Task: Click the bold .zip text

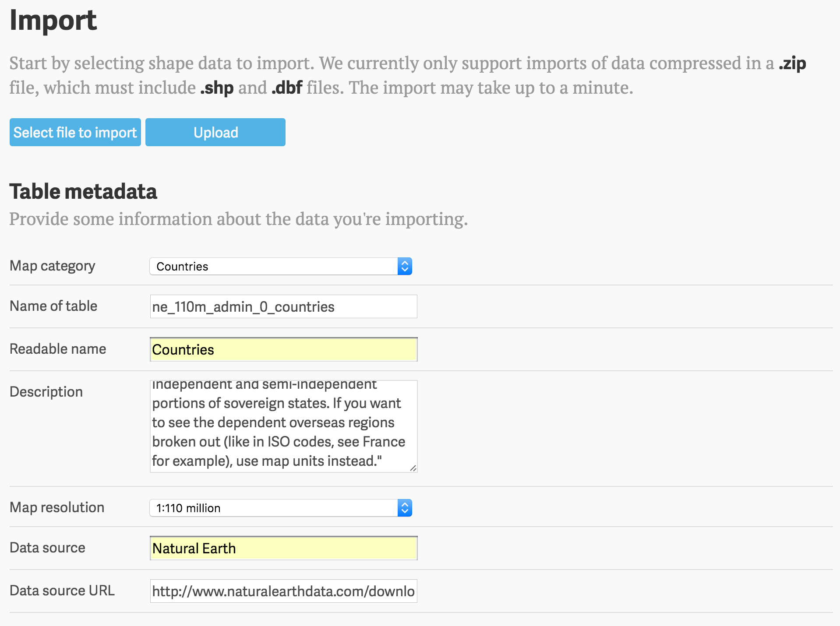Action: 792,63
